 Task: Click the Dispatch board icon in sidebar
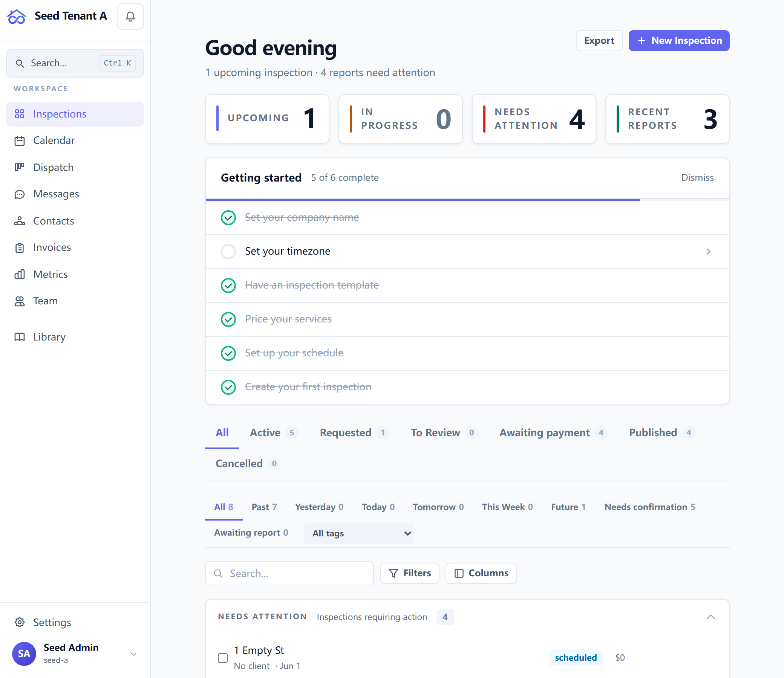pyautogui.click(x=19, y=167)
